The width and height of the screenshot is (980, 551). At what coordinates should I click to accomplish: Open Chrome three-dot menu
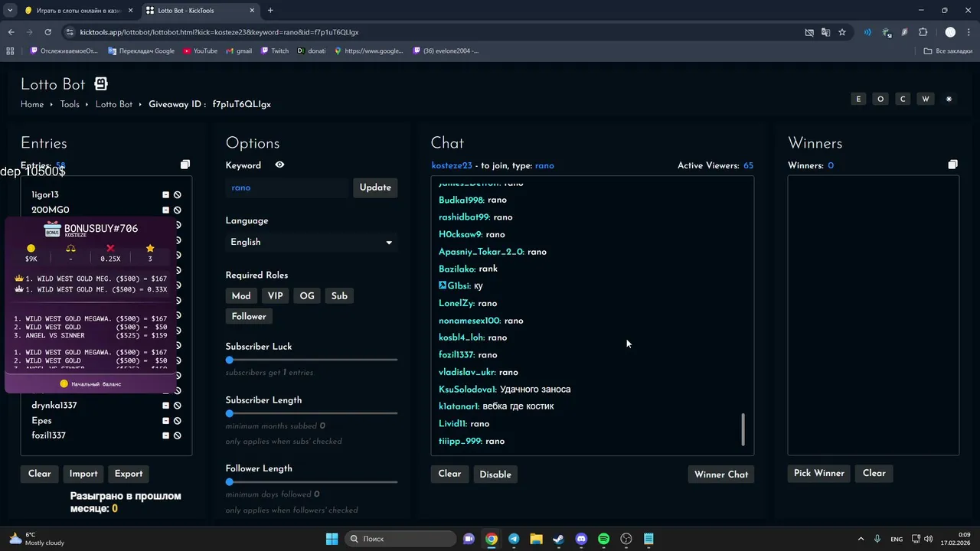tap(969, 32)
